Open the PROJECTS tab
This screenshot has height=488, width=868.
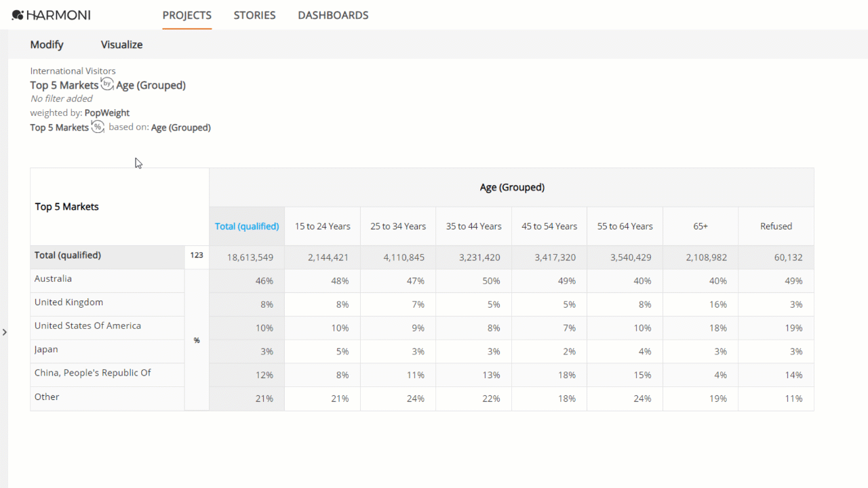tap(187, 15)
